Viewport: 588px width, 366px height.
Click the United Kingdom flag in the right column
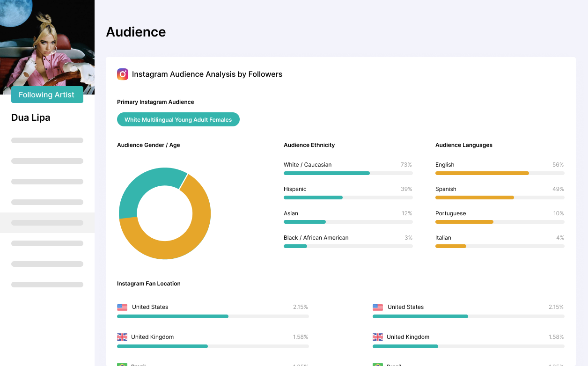[378, 337]
